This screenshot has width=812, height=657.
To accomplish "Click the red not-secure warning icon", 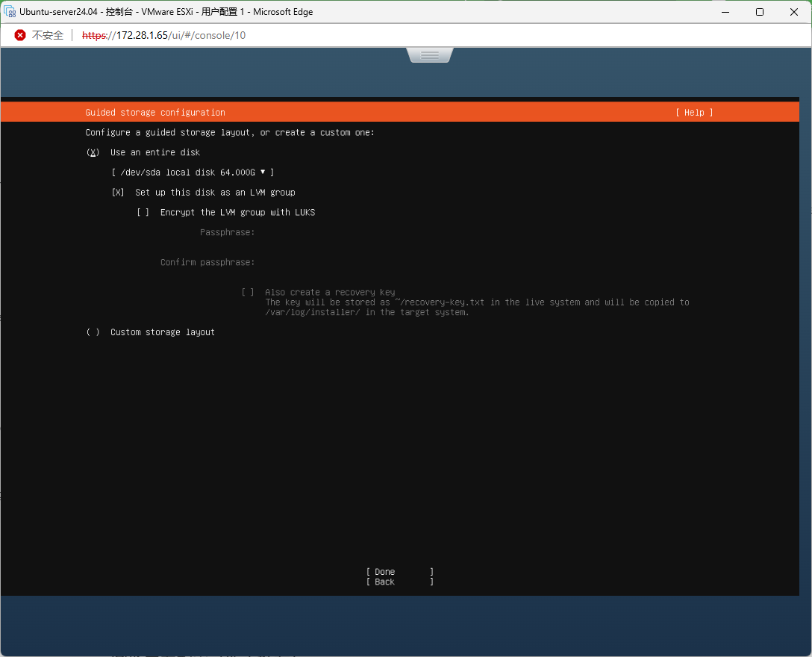I will coord(20,35).
